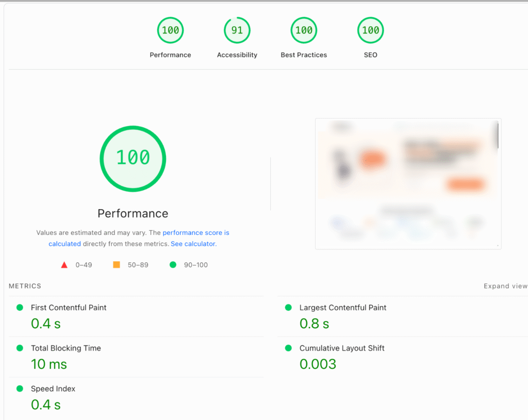Expand the Speed Index metric row

[53, 388]
